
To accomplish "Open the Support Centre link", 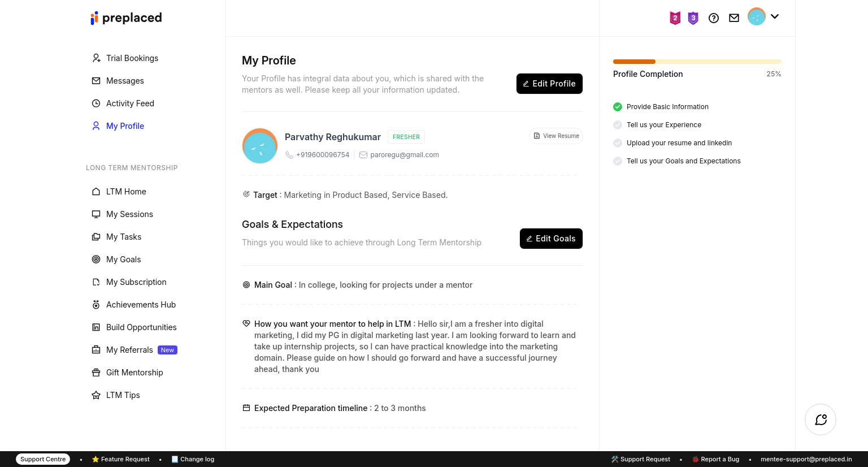I will click(43, 459).
